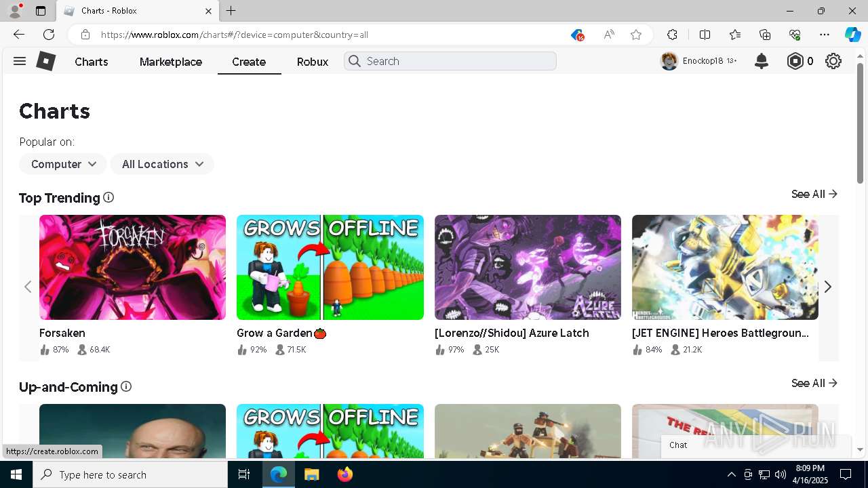868x488 pixels.
Task: Open the Windows notification center
Action: [x=846, y=474]
